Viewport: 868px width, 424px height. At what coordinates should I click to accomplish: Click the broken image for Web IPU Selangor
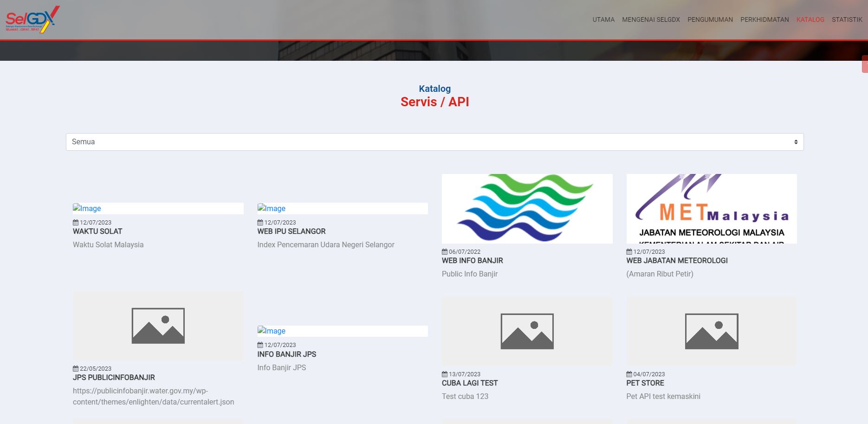(272, 209)
